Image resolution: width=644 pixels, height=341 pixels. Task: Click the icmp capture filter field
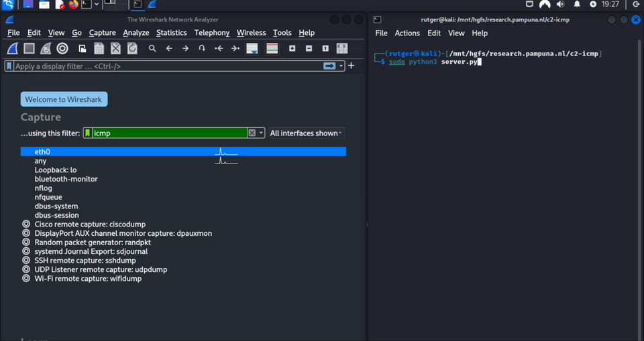coord(169,133)
